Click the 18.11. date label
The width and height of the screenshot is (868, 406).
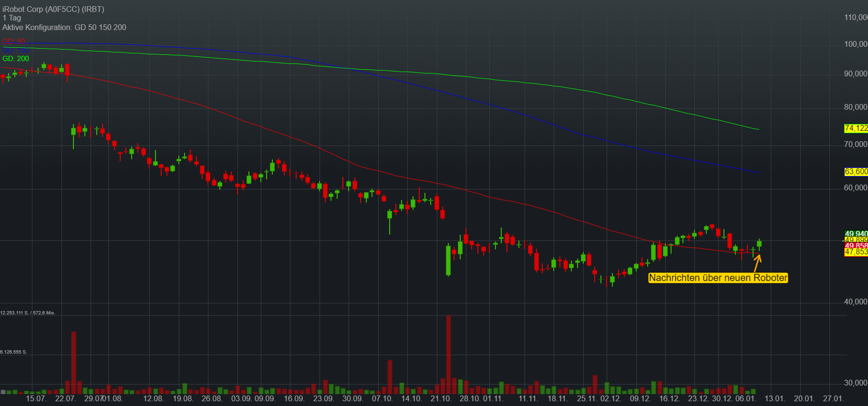(558, 399)
